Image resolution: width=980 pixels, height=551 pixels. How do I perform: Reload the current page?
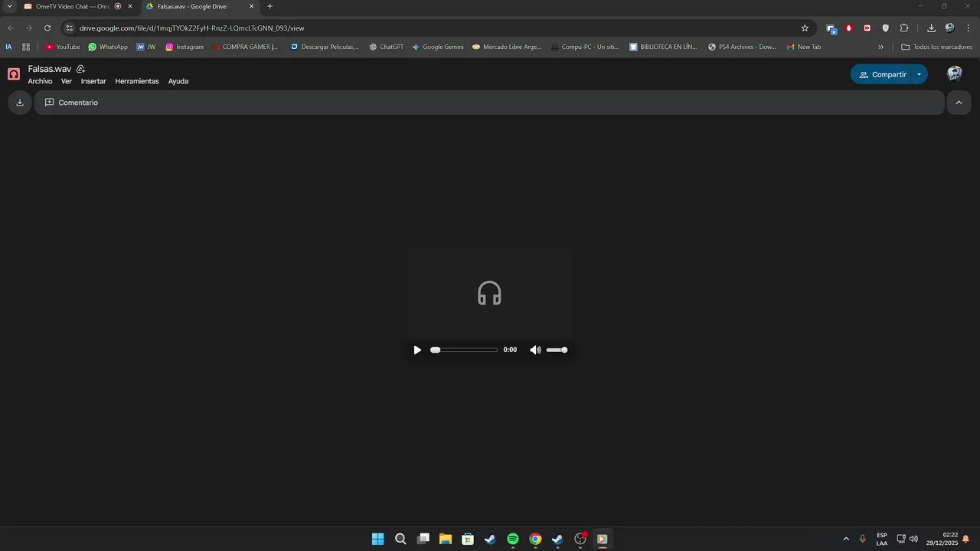tap(47, 28)
